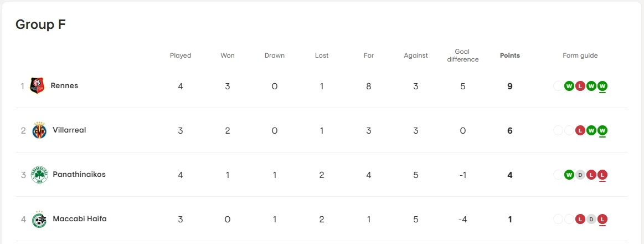Screen dimensions: 644x244
Task: Click the win icon in Panathinaikos' form guide
Action: [x=569, y=175]
